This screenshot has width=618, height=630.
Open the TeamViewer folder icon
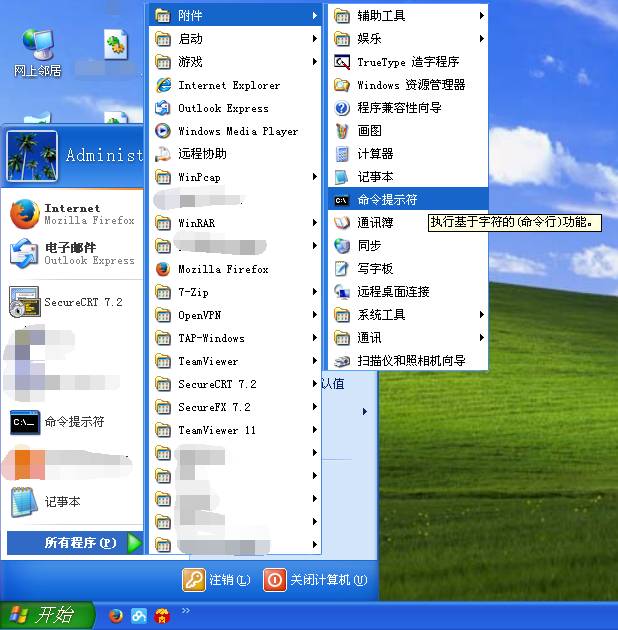[x=163, y=361]
